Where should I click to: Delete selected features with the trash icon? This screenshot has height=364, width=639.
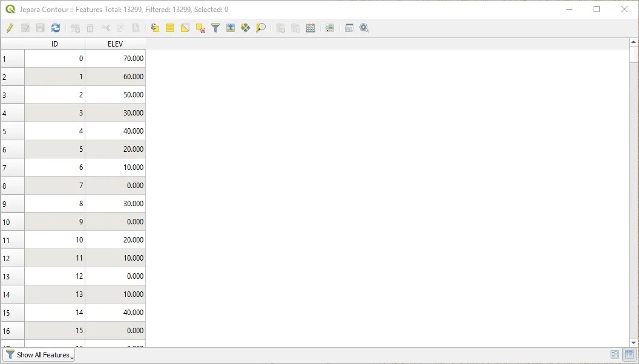pyautogui.click(x=90, y=27)
